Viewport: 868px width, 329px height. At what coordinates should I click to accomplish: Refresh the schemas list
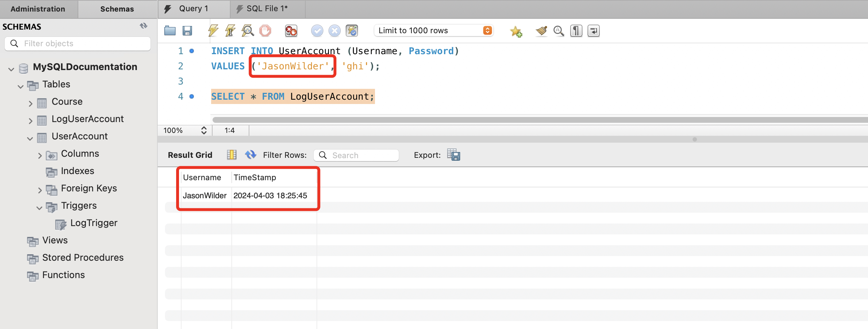[144, 26]
